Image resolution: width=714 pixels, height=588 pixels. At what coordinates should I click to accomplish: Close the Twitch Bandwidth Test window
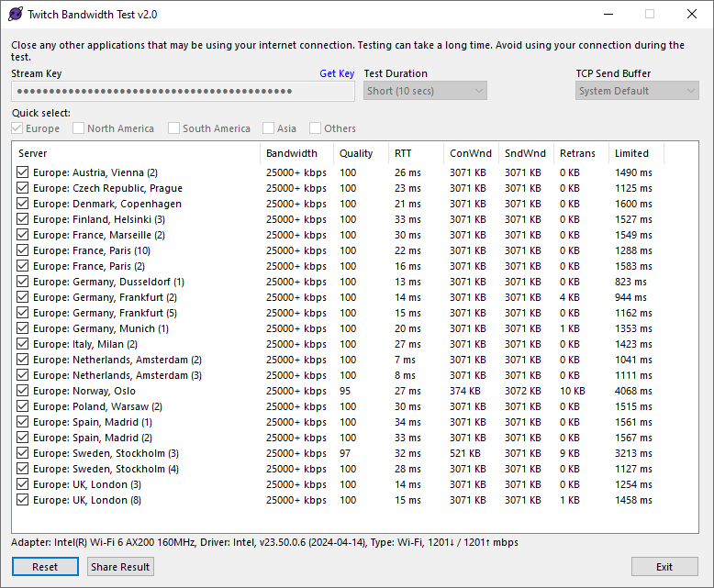pos(692,14)
